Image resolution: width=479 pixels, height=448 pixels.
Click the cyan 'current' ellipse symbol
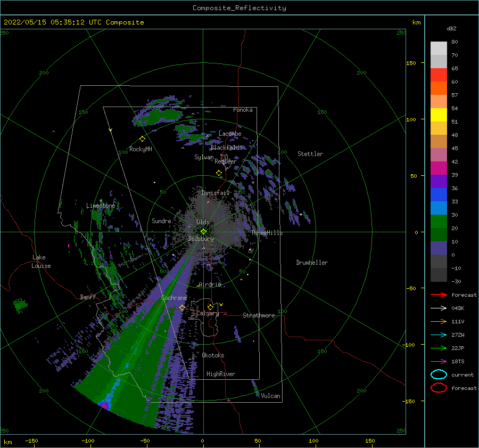439,374
